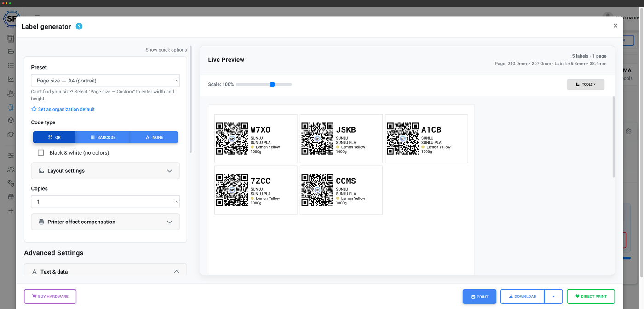644x309 pixels.
Task: Open the folder icon in the sidebar
Action: click(11, 52)
